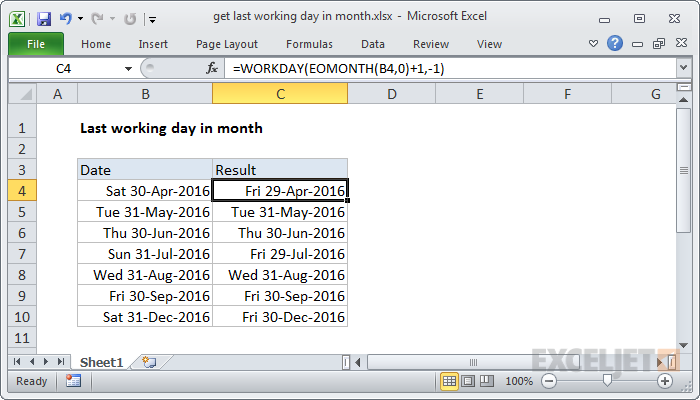The image size is (700, 400).
Task: Select column B header
Action: pyautogui.click(x=145, y=94)
